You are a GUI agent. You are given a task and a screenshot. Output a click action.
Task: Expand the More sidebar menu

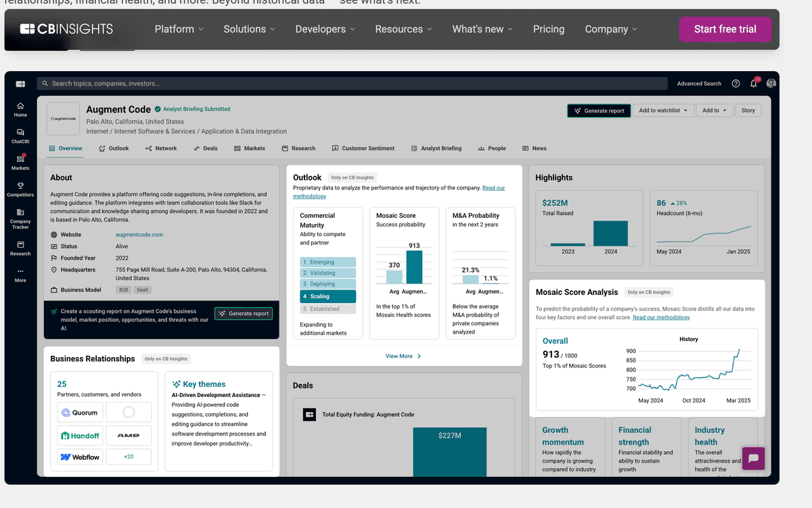click(x=20, y=274)
